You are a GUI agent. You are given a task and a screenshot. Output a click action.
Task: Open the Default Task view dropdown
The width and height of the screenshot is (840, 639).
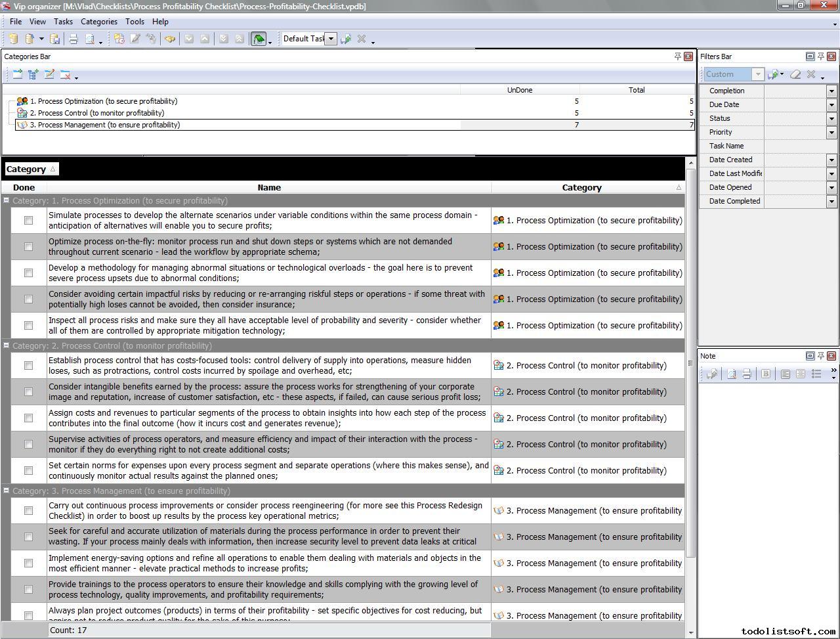click(331, 39)
